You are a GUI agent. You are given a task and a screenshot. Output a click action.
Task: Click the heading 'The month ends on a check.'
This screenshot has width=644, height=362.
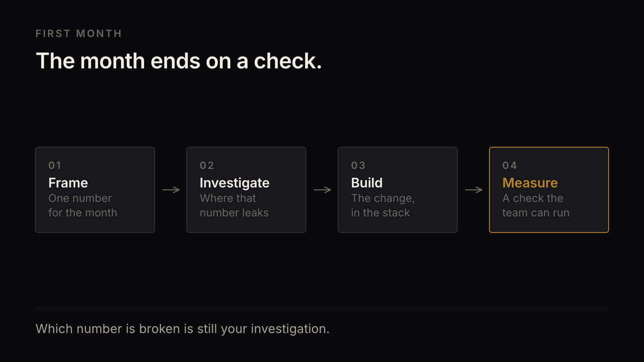(x=179, y=61)
